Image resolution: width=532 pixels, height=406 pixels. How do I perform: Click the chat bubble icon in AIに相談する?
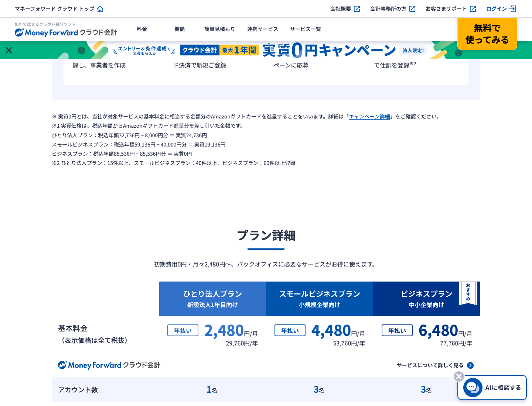click(473, 388)
